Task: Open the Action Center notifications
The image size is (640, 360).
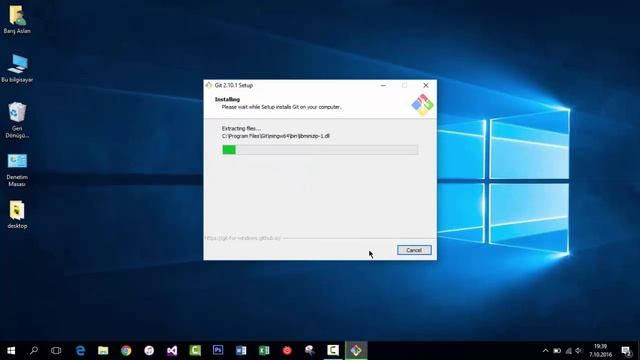Action: tap(626, 351)
